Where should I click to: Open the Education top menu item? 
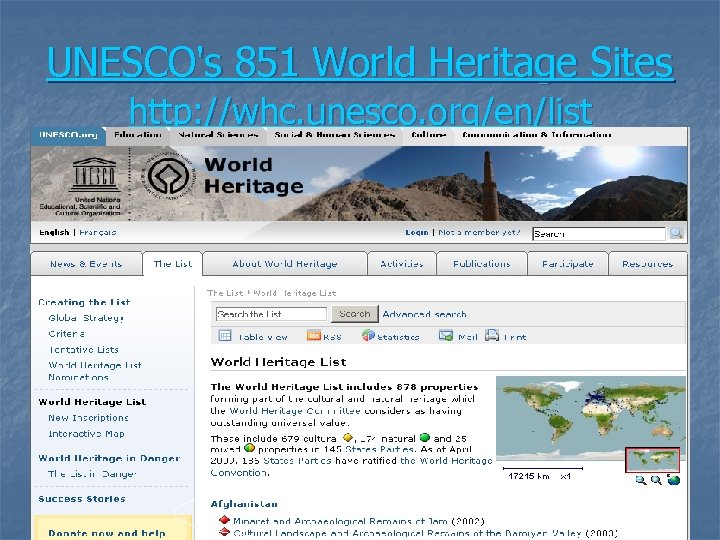(x=138, y=135)
